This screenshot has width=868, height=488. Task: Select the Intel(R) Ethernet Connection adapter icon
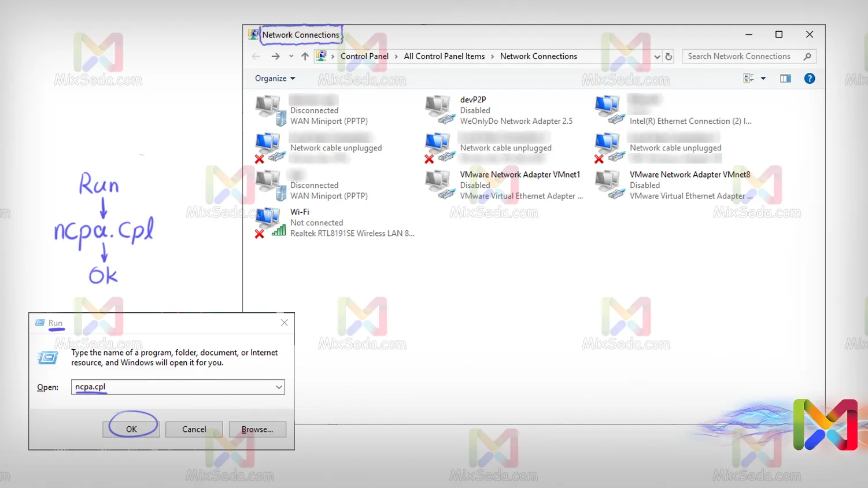610,110
